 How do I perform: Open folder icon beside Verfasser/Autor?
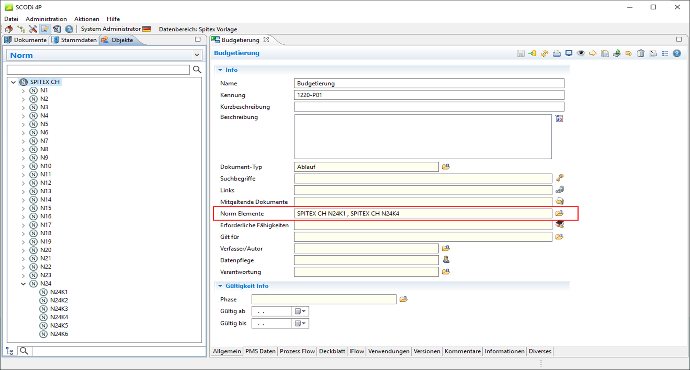pyautogui.click(x=446, y=248)
